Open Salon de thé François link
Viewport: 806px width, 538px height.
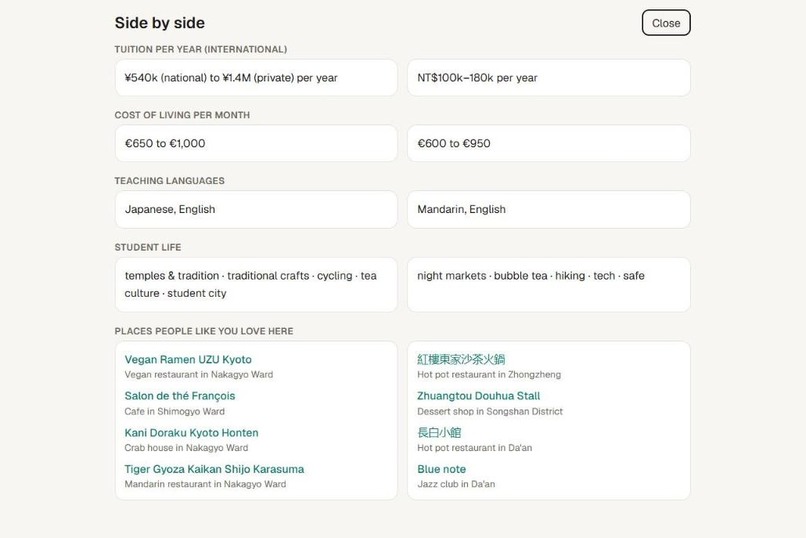tap(179, 396)
